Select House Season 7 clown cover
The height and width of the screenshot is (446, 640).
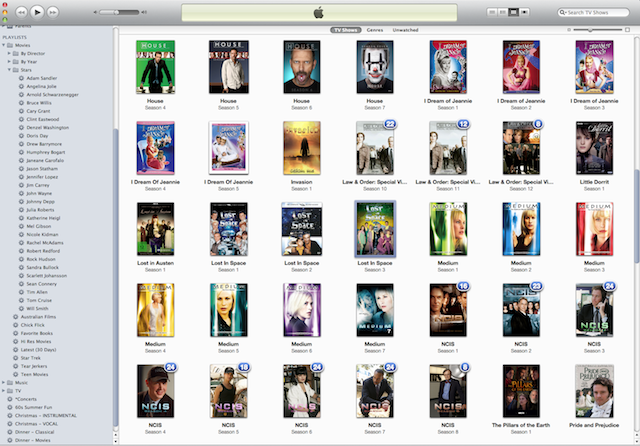tap(375, 67)
